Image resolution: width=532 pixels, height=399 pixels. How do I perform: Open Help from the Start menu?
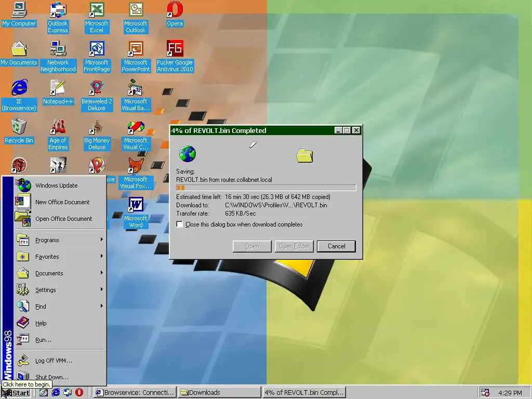coord(60,323)
